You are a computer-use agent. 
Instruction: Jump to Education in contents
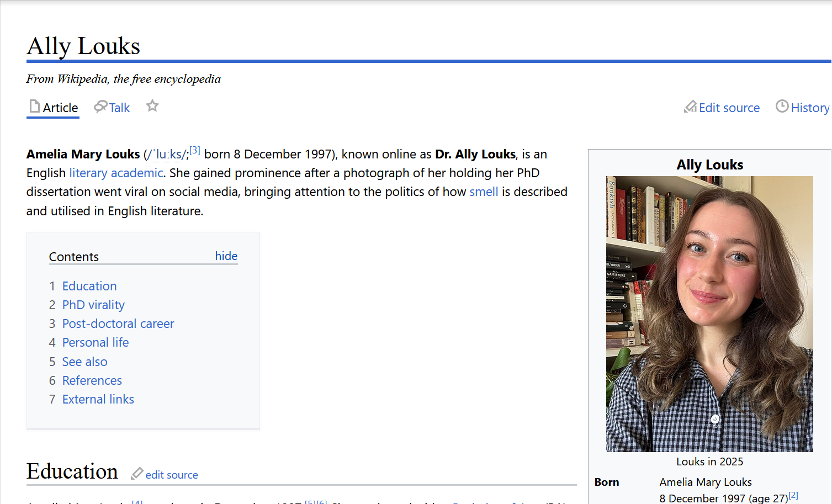[x=89, y=286]
